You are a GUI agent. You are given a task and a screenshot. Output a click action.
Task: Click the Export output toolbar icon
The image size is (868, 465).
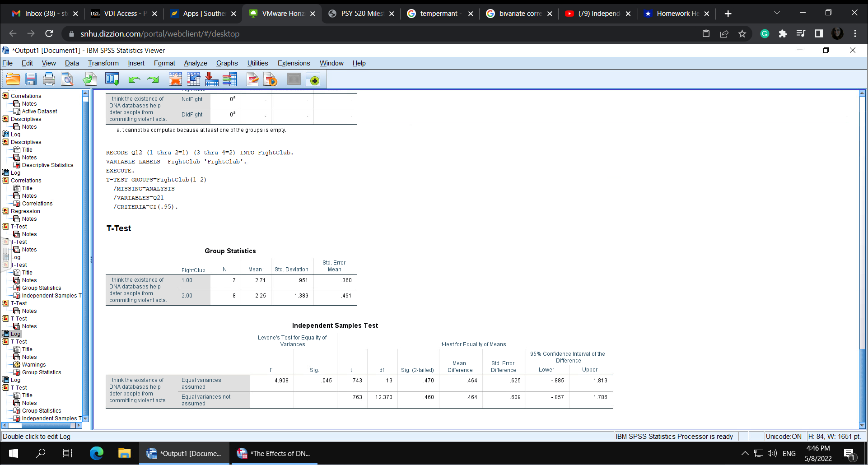[x=90, y=79]
